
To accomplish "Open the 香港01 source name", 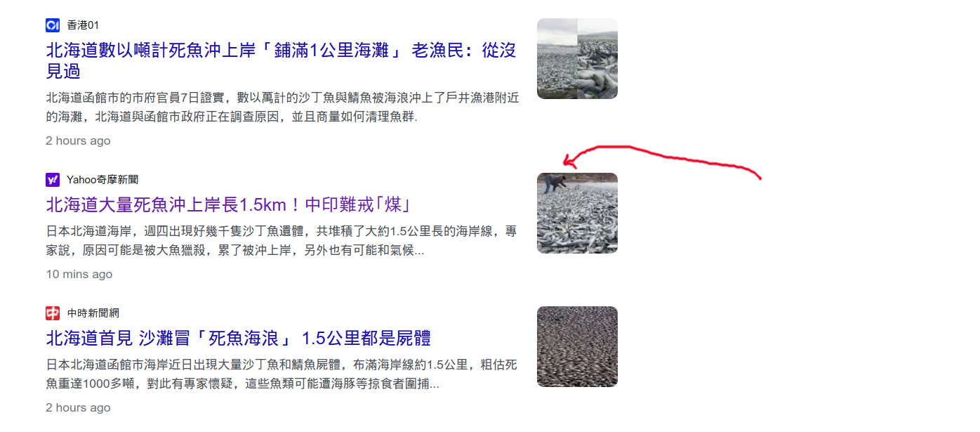I will [x=83, y=25].
